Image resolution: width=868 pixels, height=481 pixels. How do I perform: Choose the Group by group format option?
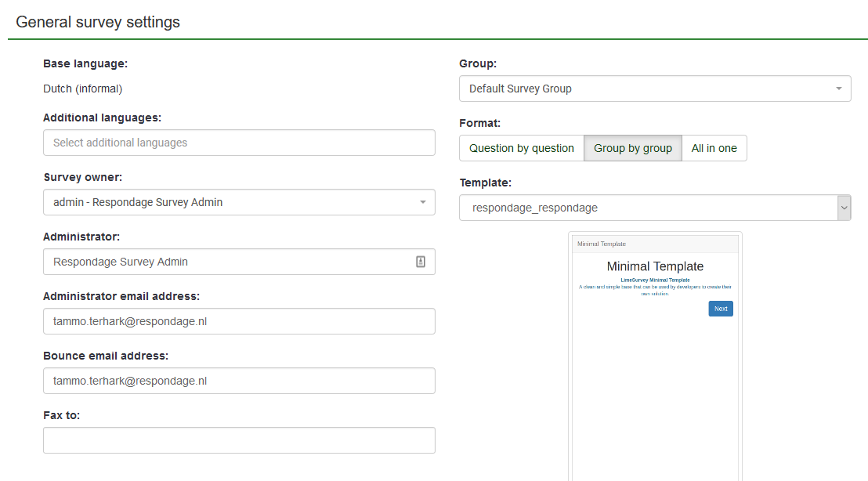pos(632,148)
